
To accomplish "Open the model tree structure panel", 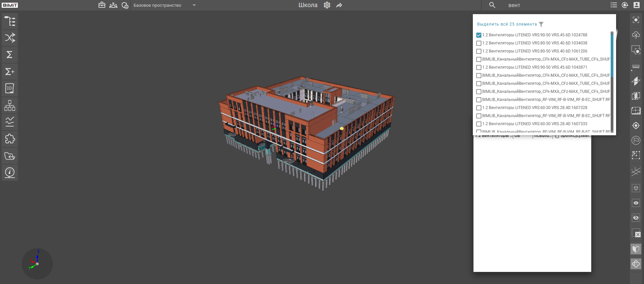I will pyautogui.click(x=10, y=21).
